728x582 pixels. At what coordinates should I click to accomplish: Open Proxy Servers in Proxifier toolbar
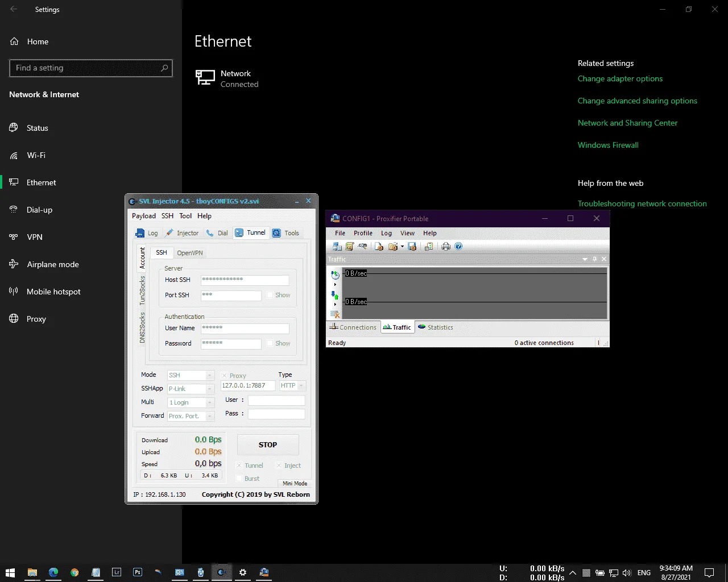pos(337,246)
